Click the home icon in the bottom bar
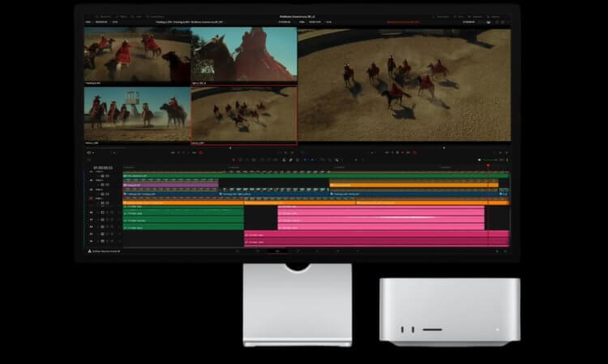608x364 pixels. pos(497,251)
